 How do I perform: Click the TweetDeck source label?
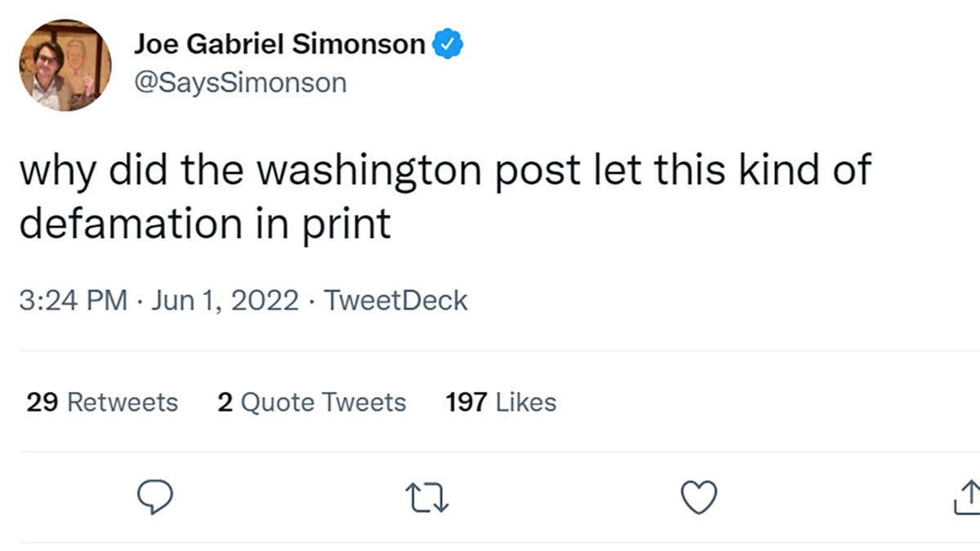(396, 300)
